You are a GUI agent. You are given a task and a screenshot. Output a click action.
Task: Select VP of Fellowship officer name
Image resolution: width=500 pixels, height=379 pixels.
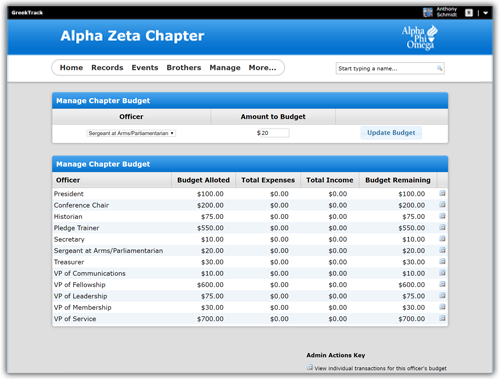pyautogui.click(x=80, y=285)
